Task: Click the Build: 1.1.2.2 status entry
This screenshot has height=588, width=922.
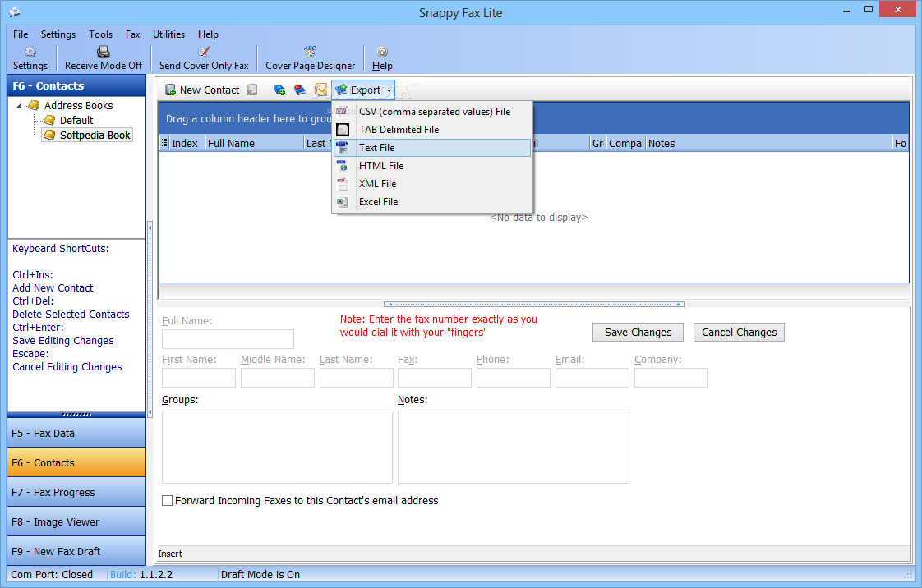Action: [x=141, y=575]
